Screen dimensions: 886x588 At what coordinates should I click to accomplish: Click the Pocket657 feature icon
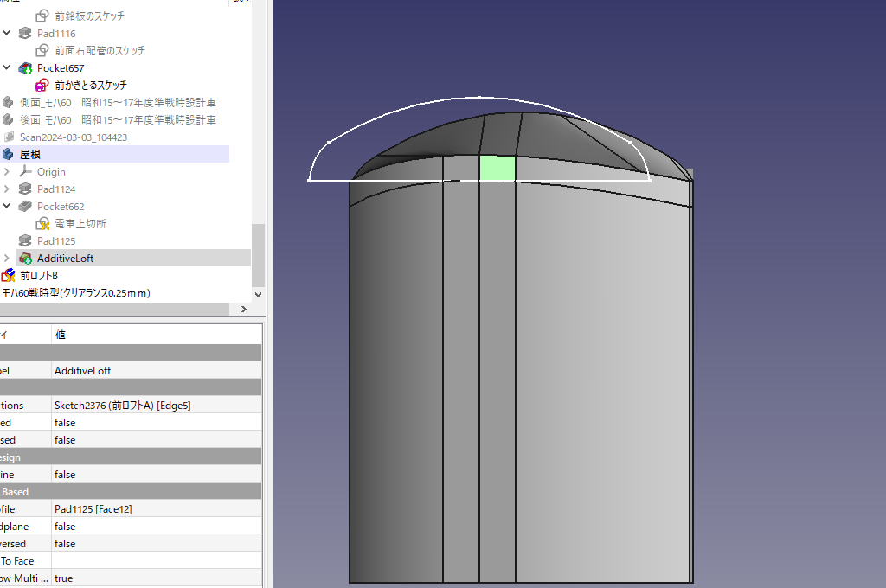pos(25,68)
